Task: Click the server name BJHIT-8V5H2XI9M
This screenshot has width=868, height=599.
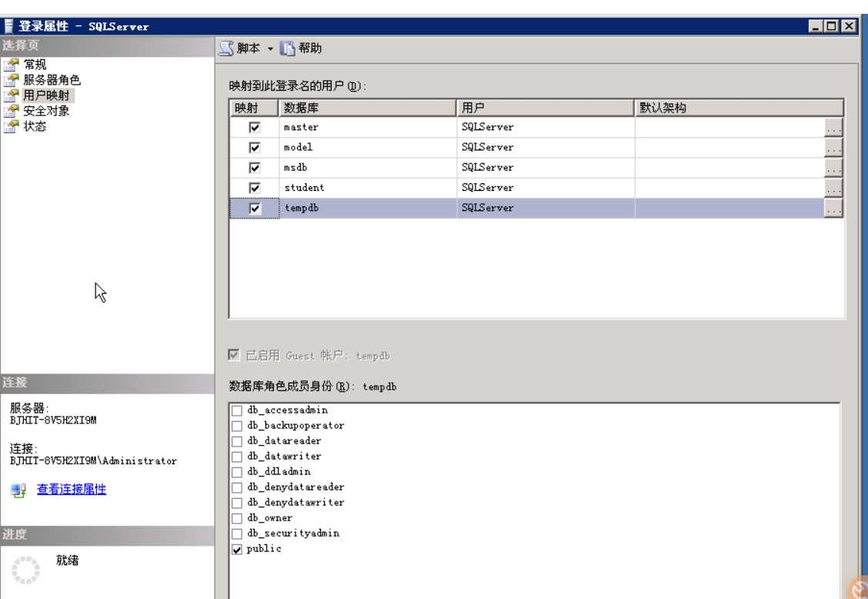Action: pos(53,420)
